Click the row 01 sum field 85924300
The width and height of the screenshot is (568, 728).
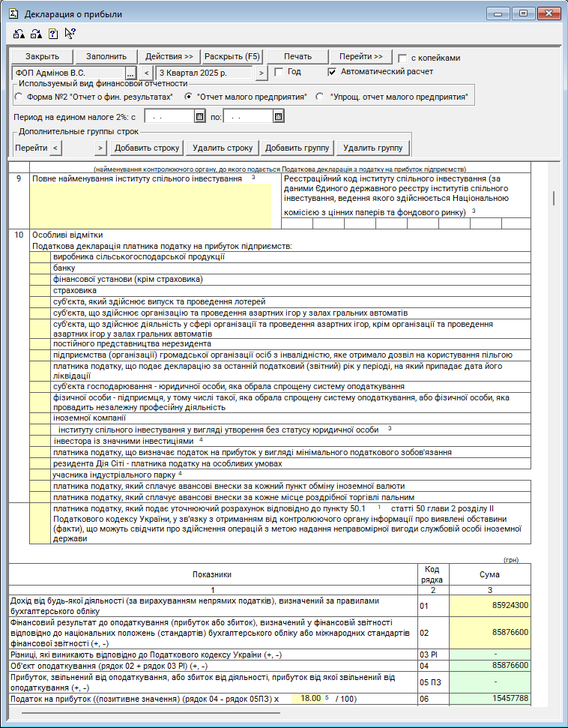point(489,605)
